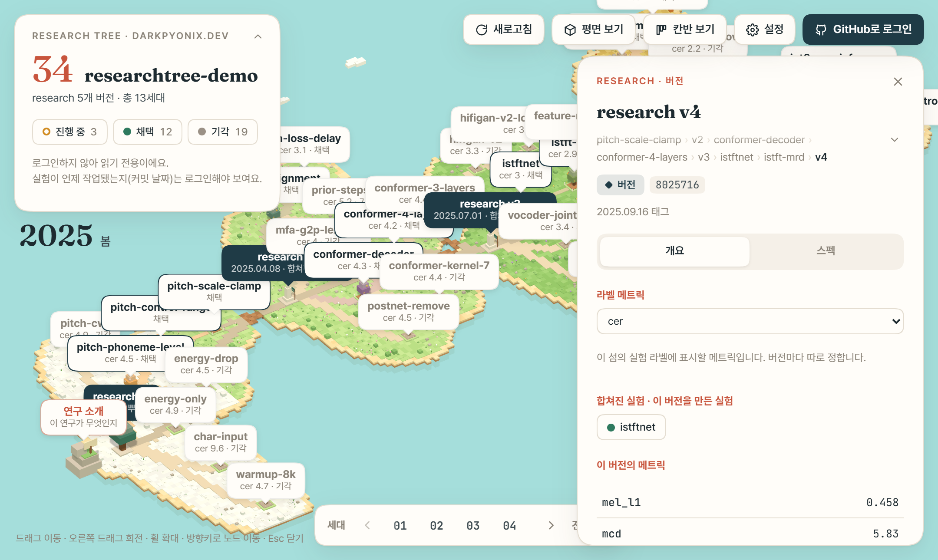Open the char-input node label

[x=221, y=442]
